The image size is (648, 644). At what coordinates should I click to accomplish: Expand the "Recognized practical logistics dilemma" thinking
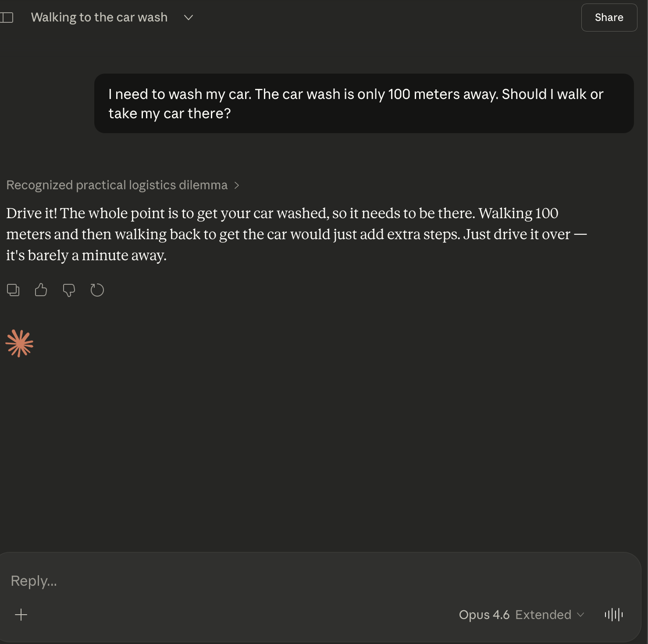[117, 185]
